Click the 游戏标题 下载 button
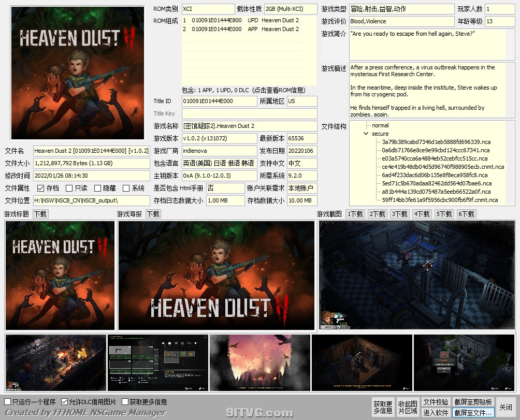 [40, 214]
